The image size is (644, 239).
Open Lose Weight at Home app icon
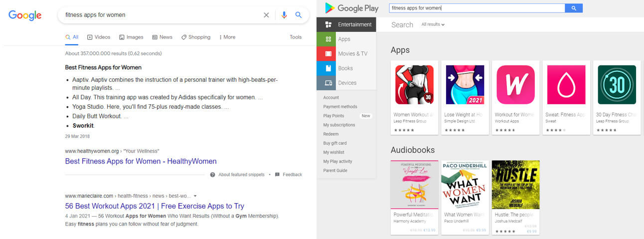coord(465,84)
